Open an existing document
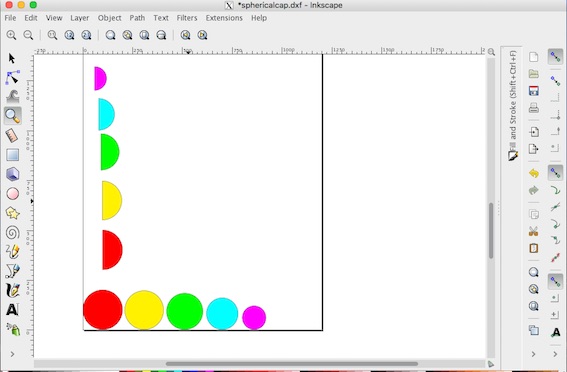 point(534,74)
